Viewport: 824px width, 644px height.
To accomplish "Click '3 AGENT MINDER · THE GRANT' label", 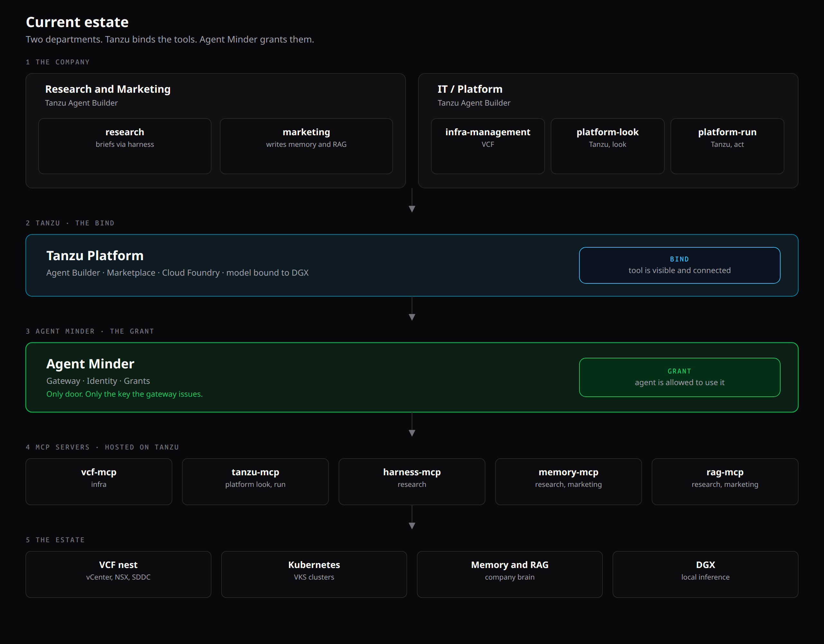I will point(90,331).
